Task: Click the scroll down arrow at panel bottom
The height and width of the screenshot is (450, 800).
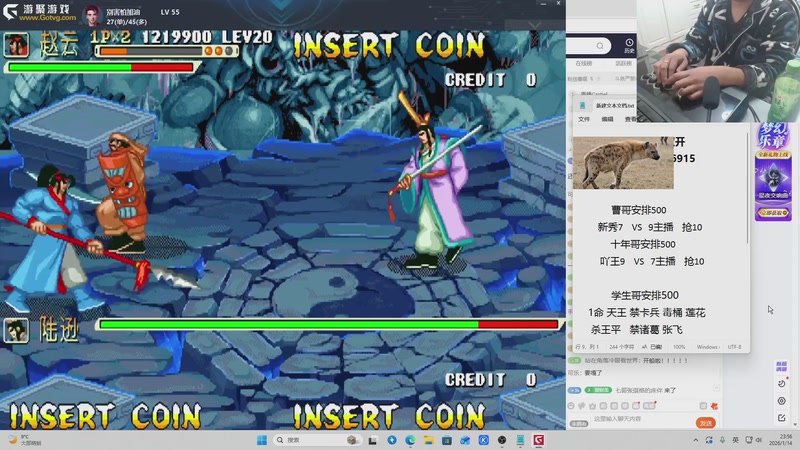Action: pyautogui.click(x=795, y=426)
